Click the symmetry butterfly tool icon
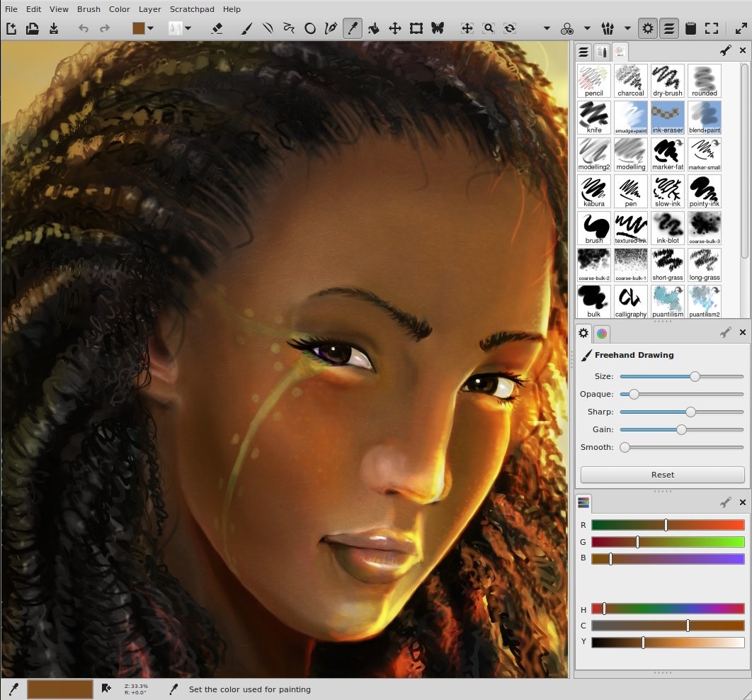Screen dimensions: 752x700 pos(438,28)
